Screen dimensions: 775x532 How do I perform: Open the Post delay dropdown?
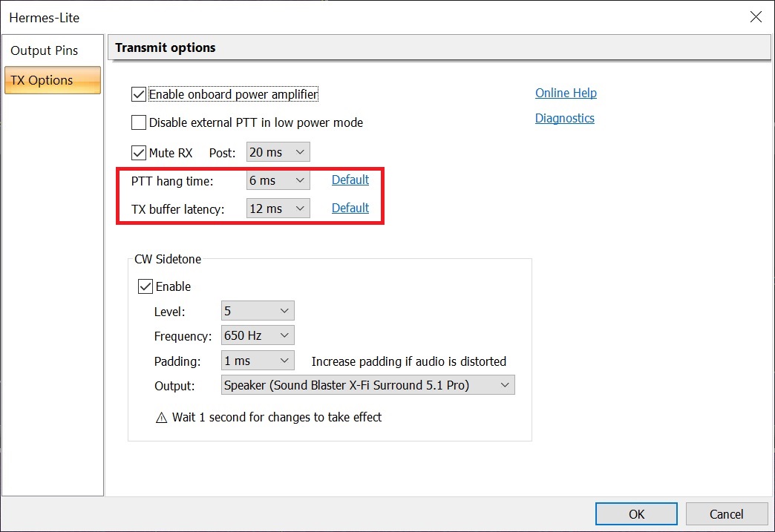[278, 152]
